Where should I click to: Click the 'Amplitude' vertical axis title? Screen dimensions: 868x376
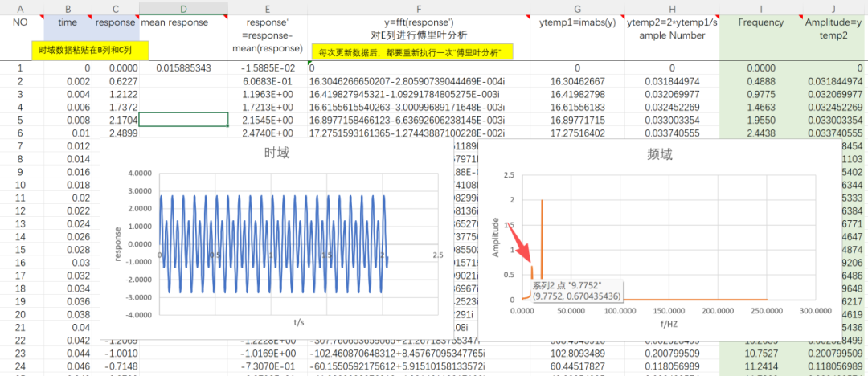(x=496, y=238)
